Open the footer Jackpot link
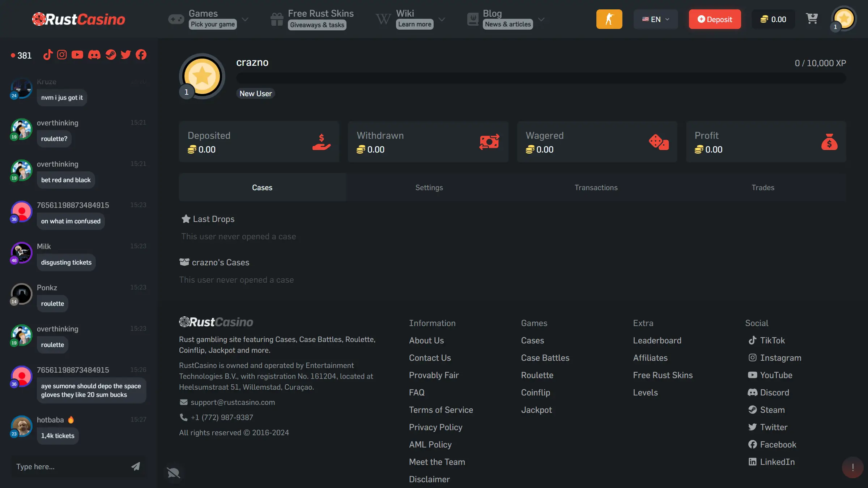Screen dimensions: 868x488 point(536,410)
